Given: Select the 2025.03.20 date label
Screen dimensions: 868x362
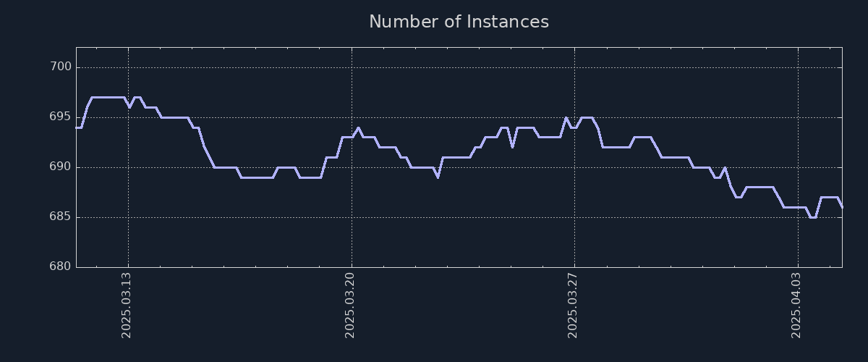Looking at the screenshot, I should [x=350, y=305].
